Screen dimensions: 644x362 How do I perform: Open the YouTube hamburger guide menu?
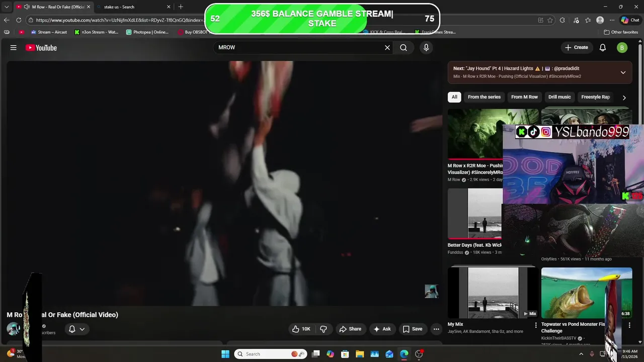(14, 48)
